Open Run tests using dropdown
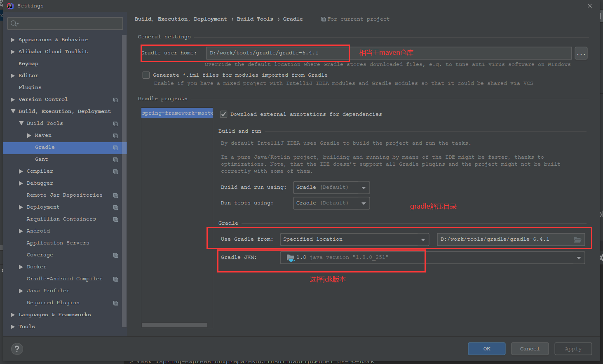 [331, 203]
